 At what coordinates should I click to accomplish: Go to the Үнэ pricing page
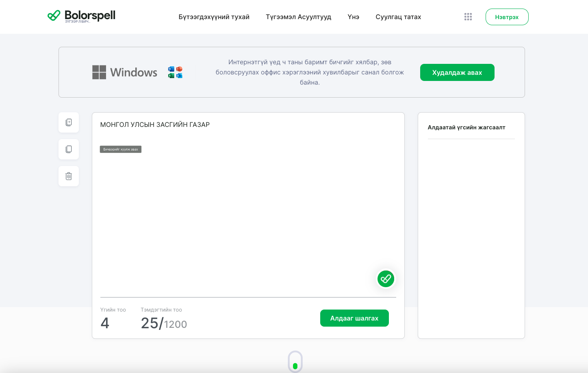(353, 17)
